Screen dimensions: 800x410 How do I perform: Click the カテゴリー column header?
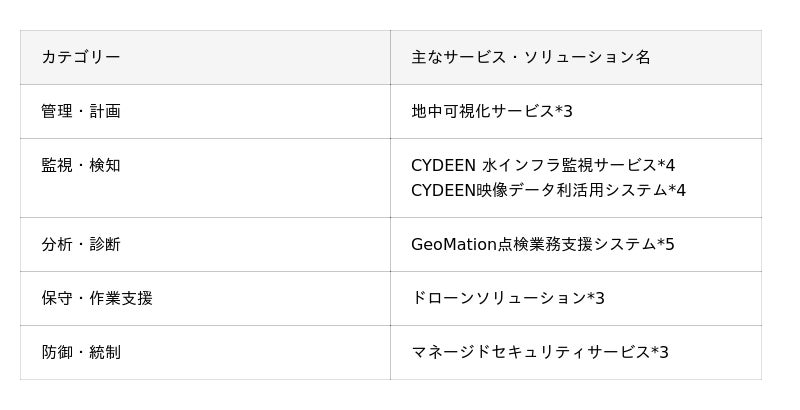[x=80, y=58]
